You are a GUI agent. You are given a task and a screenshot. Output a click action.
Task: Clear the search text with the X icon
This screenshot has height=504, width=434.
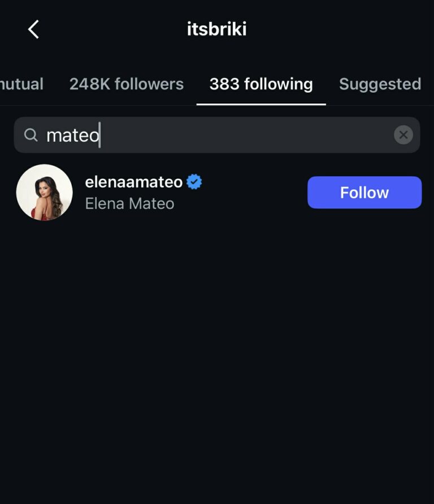click(403, 135)
